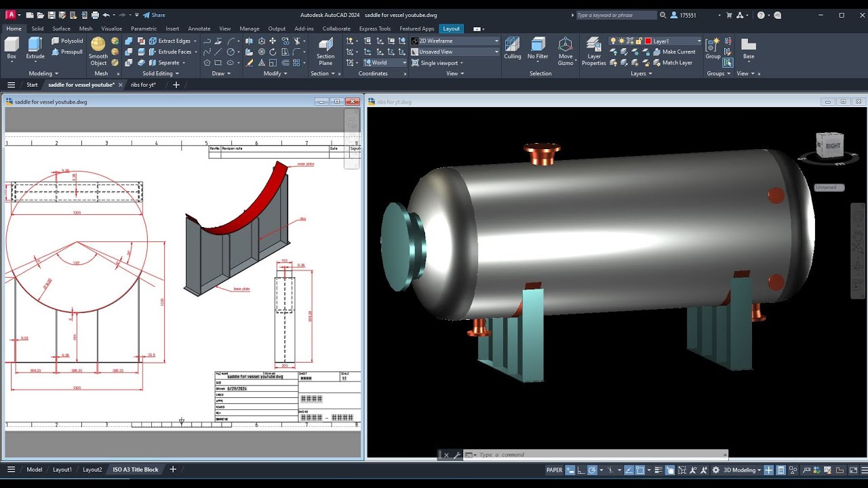Open the Visualize ribbon tab
Screen dimensions: 868x488
(x=111, y=28)
